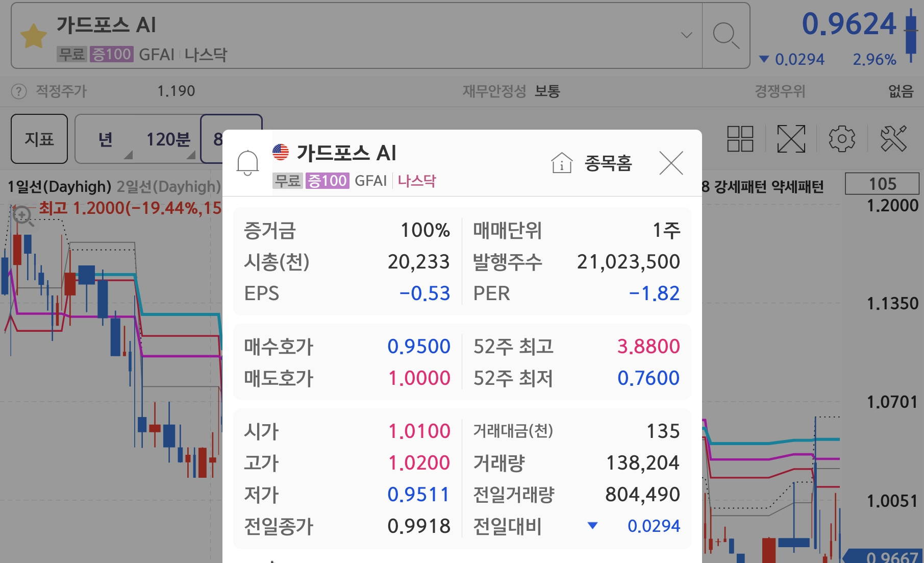Click the 나스닥 label in popup

[x=417, y=181]
